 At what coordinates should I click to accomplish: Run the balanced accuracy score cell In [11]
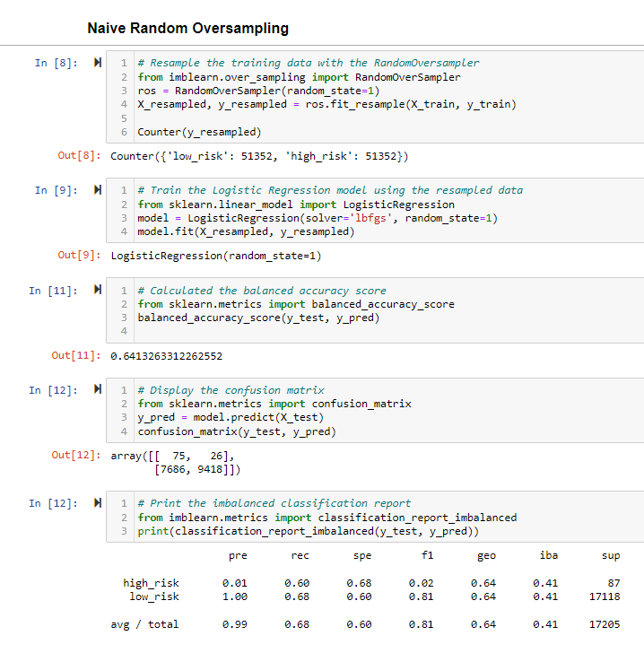[98, 290]
